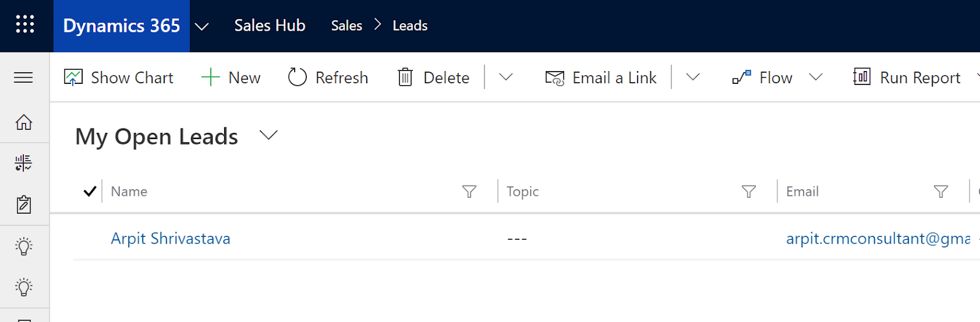Filter the Name column
This screenshot has height=322, width=980.
tap(469, 192)
